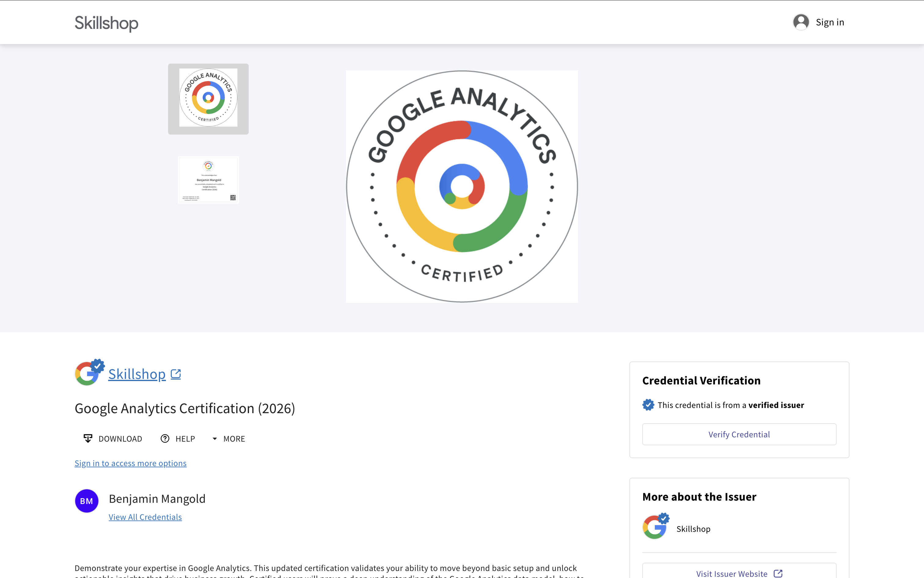
Task: Expand the MORE dropdown arrow
Action: pyautogui.click(x=215, y=439)
